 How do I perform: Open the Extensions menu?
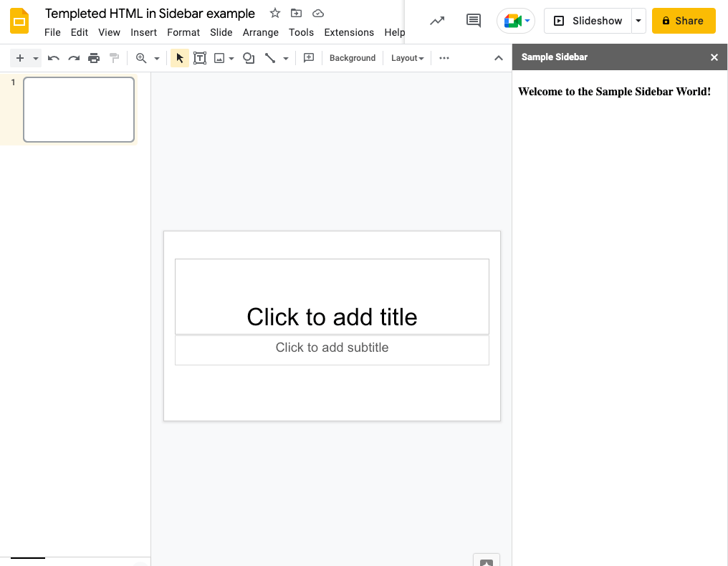point(349,32)
